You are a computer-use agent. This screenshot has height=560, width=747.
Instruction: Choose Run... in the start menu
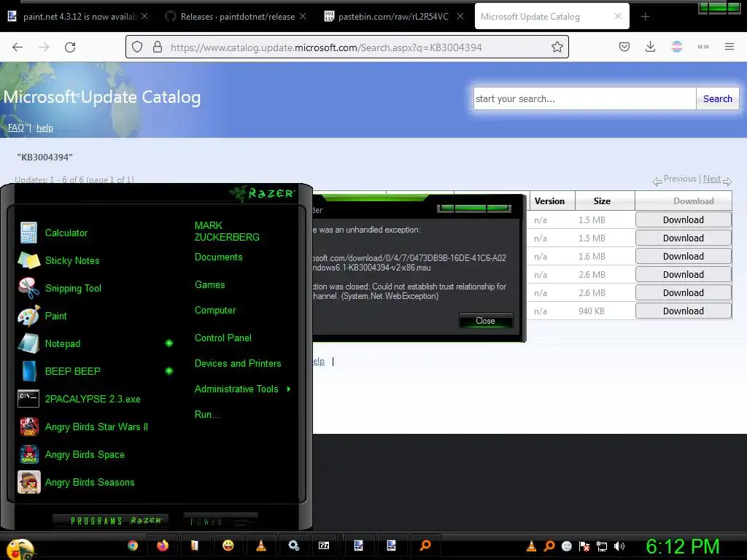[206, 415]
